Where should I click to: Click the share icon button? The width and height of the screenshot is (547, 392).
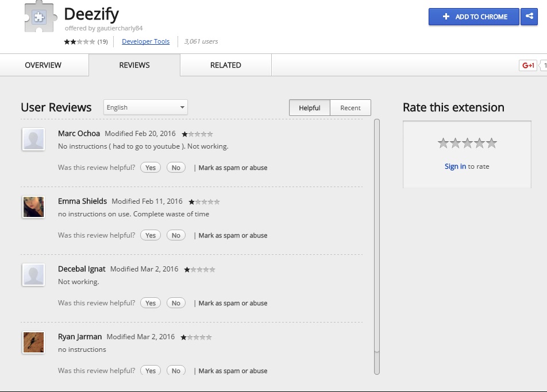point(529,17)
